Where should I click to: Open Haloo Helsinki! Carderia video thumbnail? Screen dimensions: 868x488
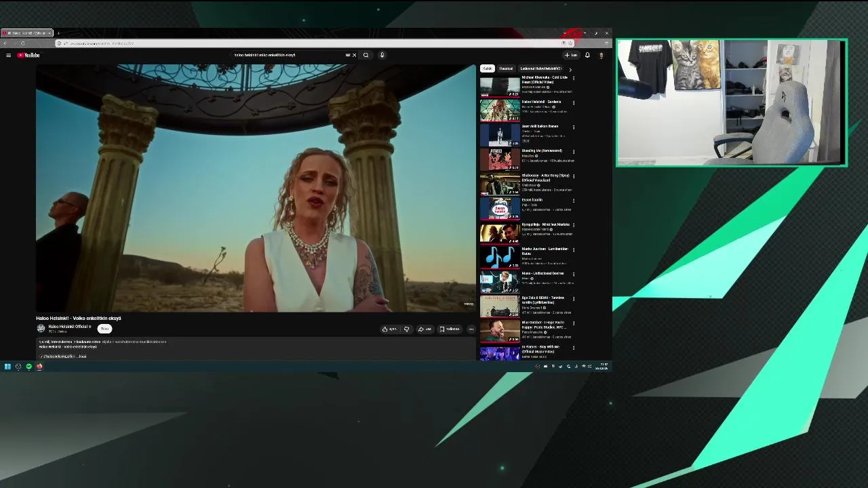pyautogui.click(x=500, y=110)
